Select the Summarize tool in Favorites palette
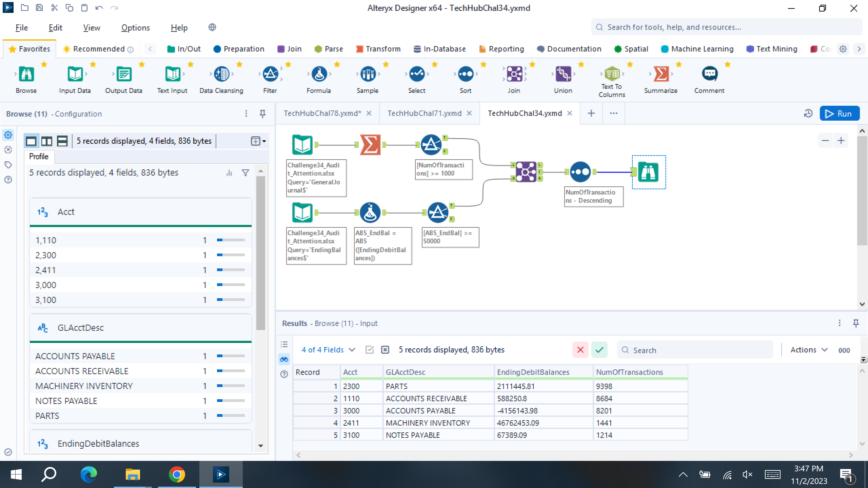Image resolution: width=868 pixels, height=488 pixels. 660,74
